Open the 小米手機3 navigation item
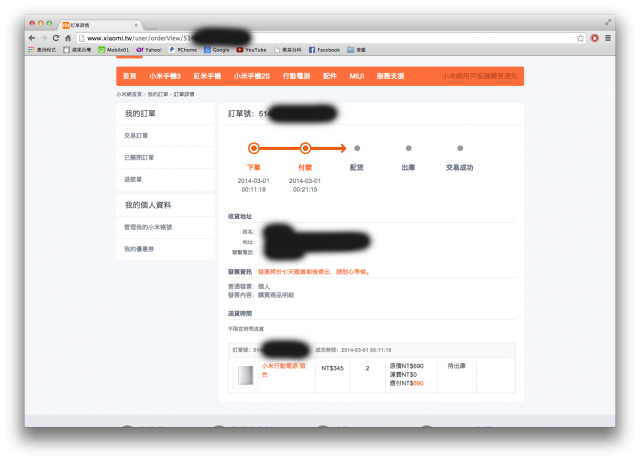 [x=164, y=76]
